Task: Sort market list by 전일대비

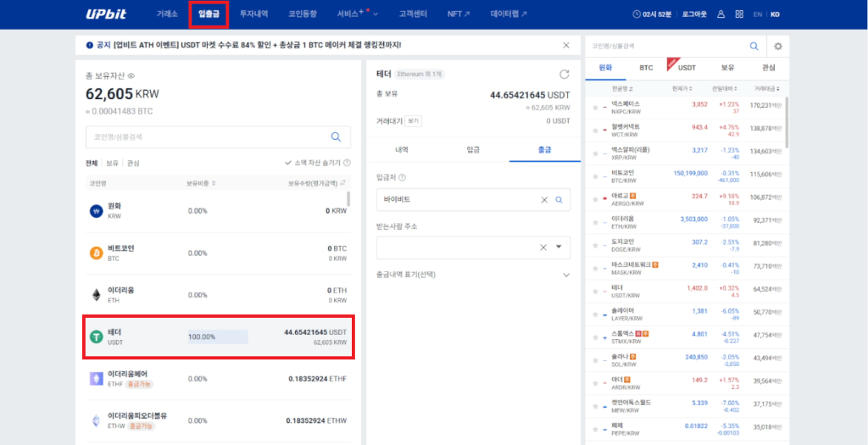Action: click(x=726, y=88)
